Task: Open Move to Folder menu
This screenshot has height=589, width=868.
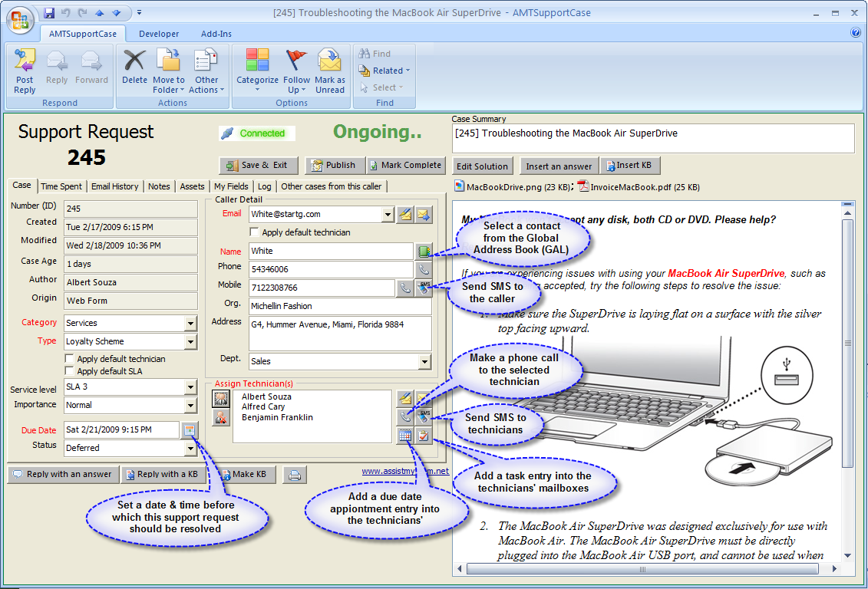Action: tap(169, 72)
